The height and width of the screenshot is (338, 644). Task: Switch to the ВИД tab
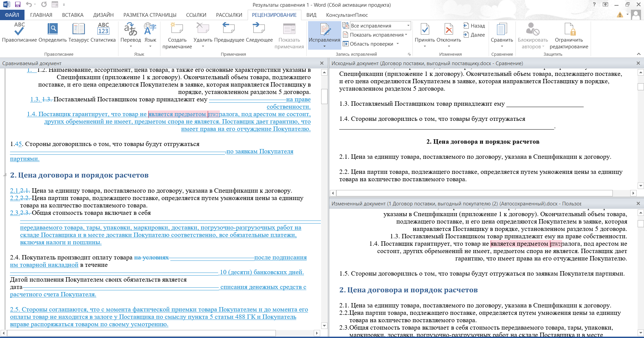(x=311, y=15)
